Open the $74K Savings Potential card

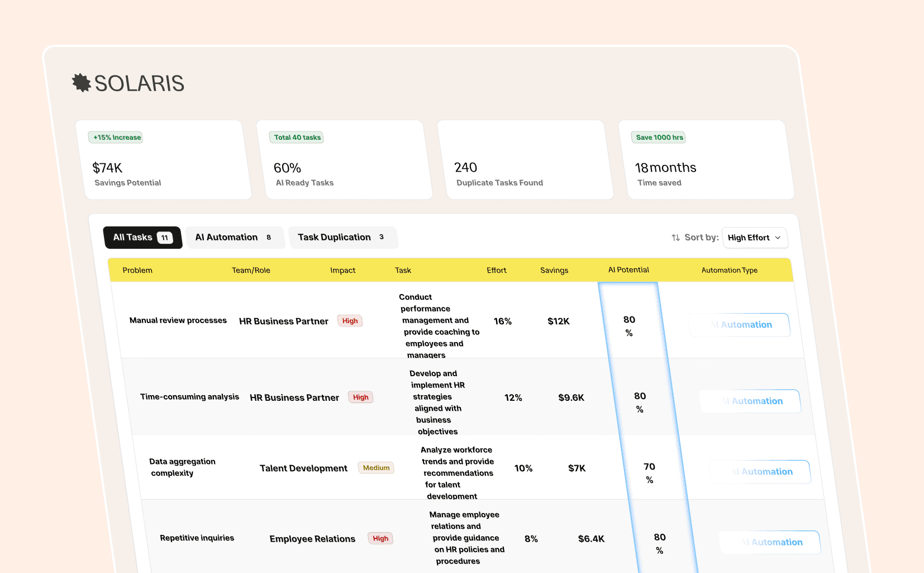pos(164,160)
